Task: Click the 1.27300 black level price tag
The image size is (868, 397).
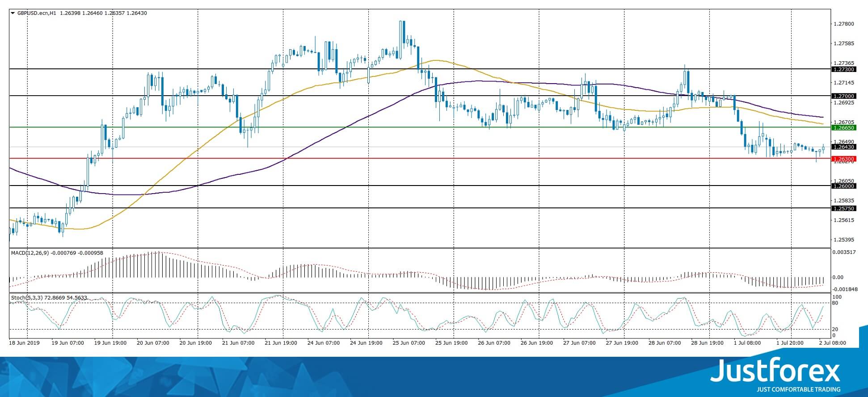Action: click(x=843, y=69)
